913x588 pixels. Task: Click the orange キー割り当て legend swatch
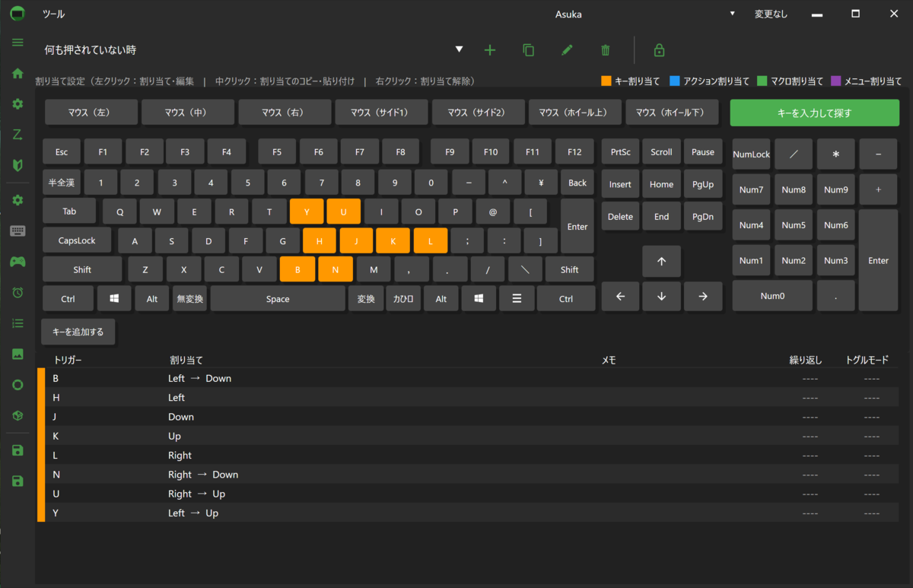pyautogui.click(x=606, y=81)
